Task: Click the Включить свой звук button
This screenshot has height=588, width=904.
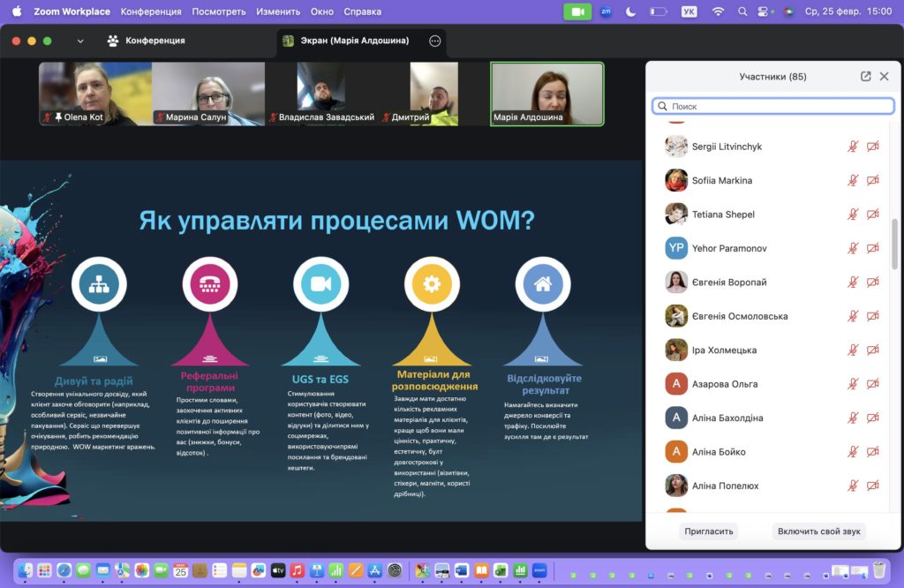Action: pyautogui.click(x=818, y=531)
